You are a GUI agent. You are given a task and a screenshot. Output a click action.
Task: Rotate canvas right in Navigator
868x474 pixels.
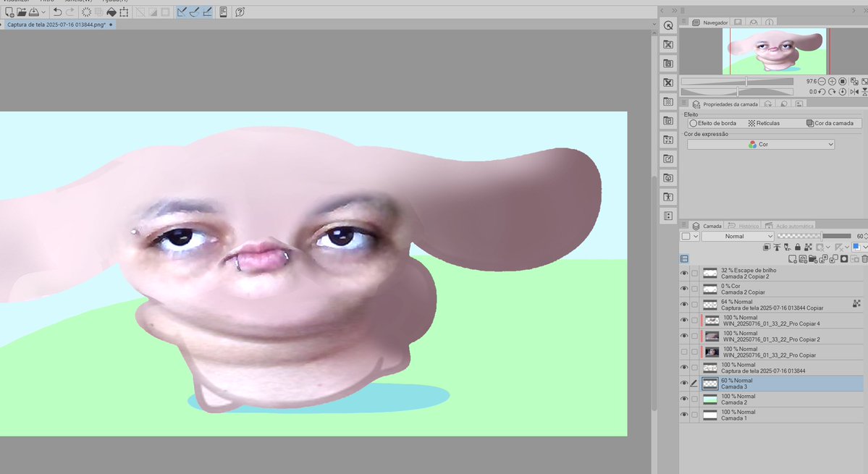[832, 92]
